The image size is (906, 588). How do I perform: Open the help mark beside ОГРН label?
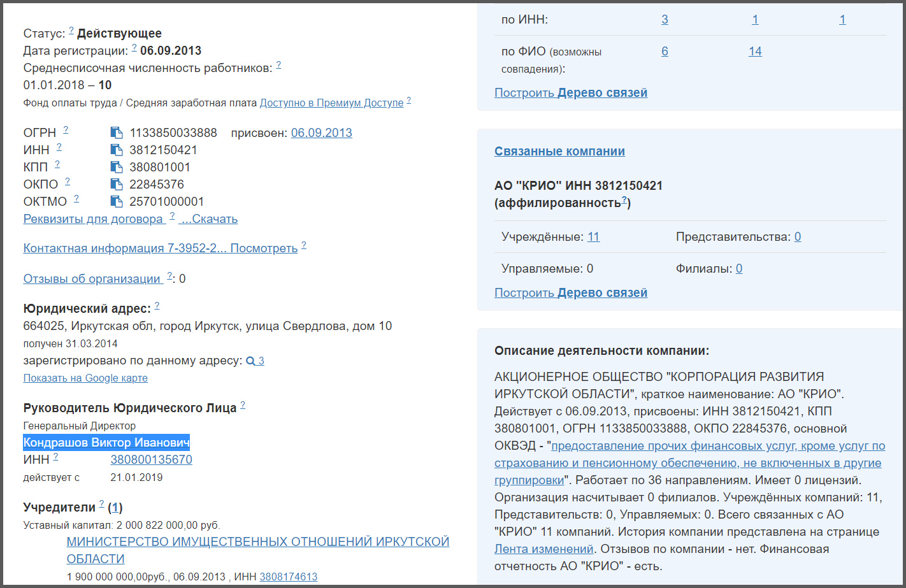pos(66,129)
